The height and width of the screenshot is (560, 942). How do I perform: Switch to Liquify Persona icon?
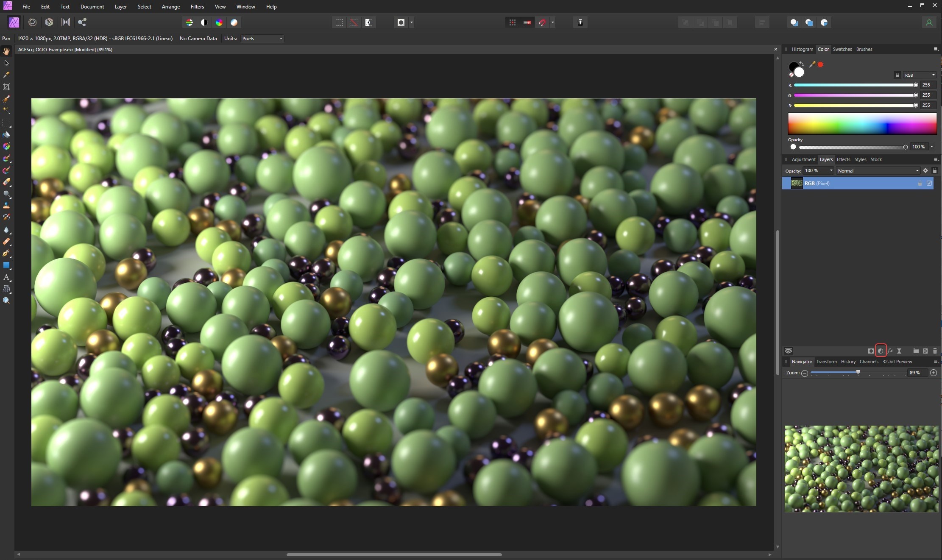click(33, 22)
